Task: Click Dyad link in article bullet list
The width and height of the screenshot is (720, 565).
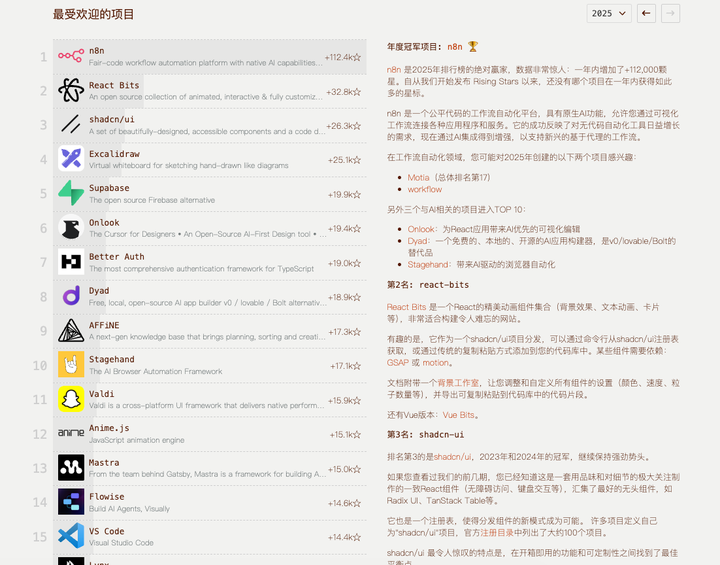Action: click(x=418, y=241)
